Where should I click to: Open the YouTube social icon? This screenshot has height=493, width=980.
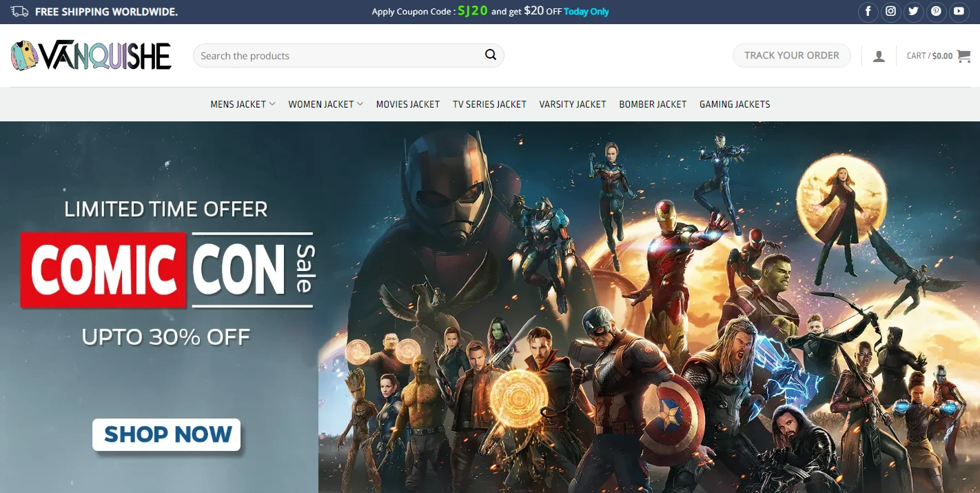tap(959, 11)
